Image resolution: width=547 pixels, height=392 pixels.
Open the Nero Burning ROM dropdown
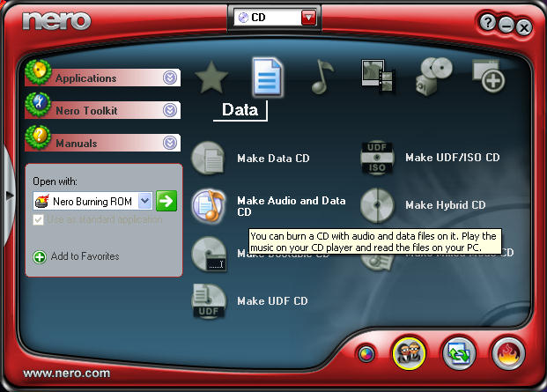[x=145, y=201]
